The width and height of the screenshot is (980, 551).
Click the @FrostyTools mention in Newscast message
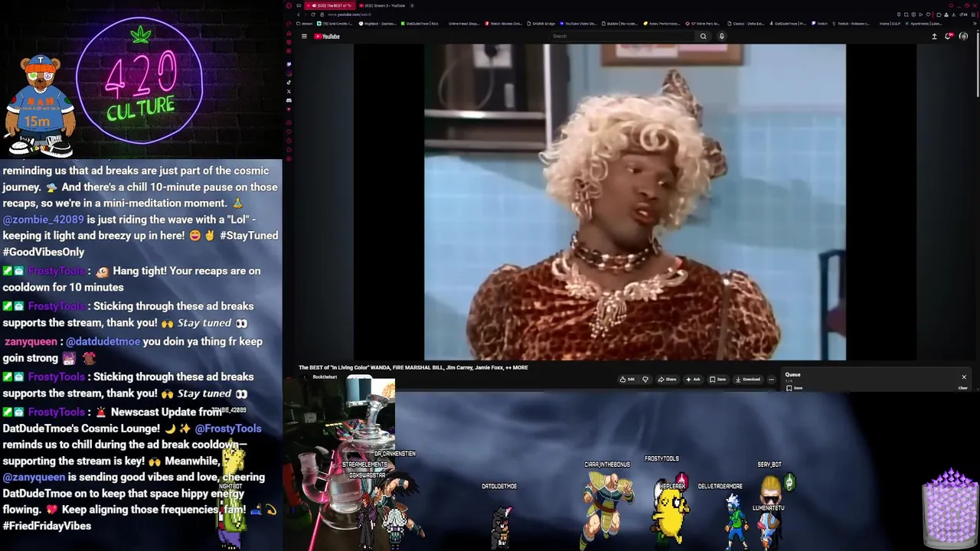pos(227,429)
